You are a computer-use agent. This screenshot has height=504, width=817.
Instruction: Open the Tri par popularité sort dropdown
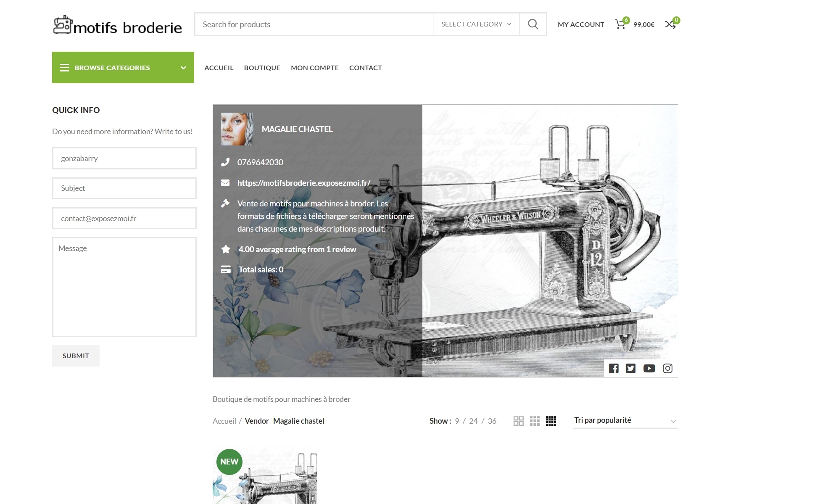(x=625, y=420)
